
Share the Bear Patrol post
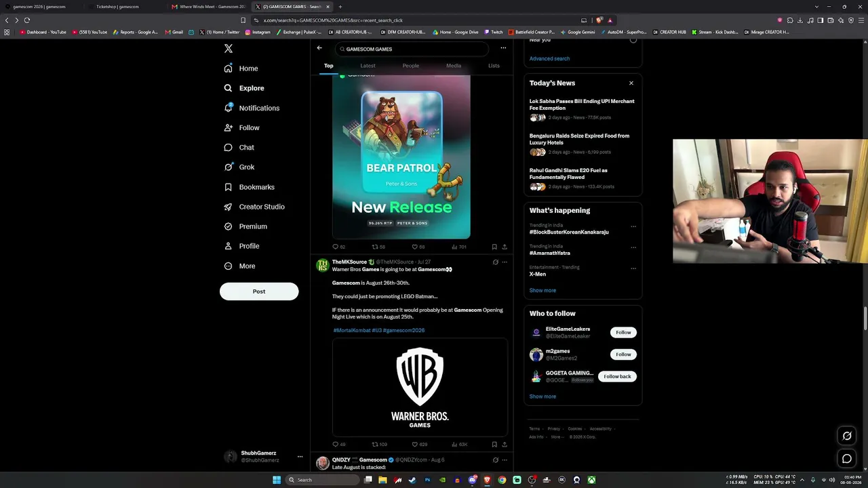click(504, 247)
